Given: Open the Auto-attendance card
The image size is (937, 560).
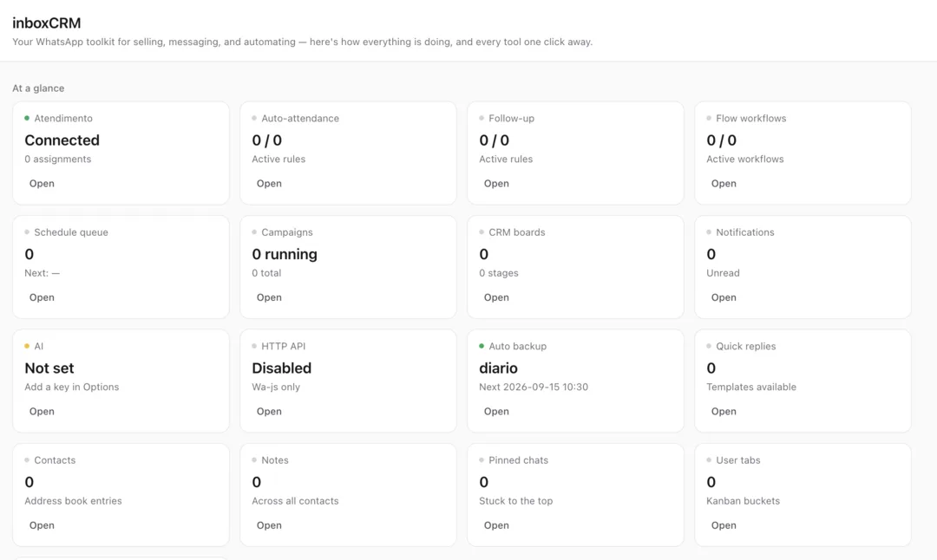Looking at the screenshot, I should point(269,183).
